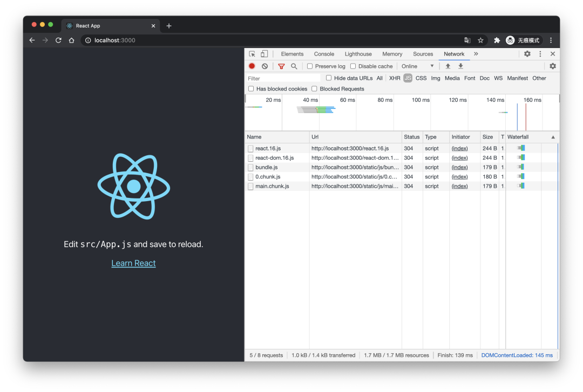Show more DevTools tabs
The width and height of the screenshot is (583, 392).
click(x=476, y=54)
